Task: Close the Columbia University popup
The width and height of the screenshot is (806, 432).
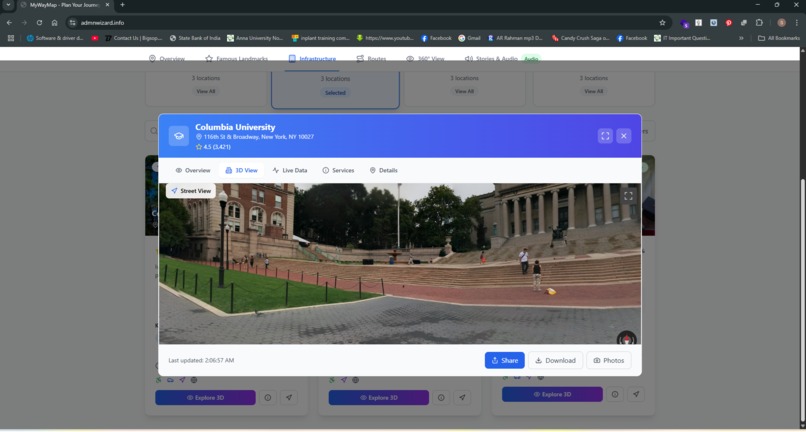Action: [624, 136]
